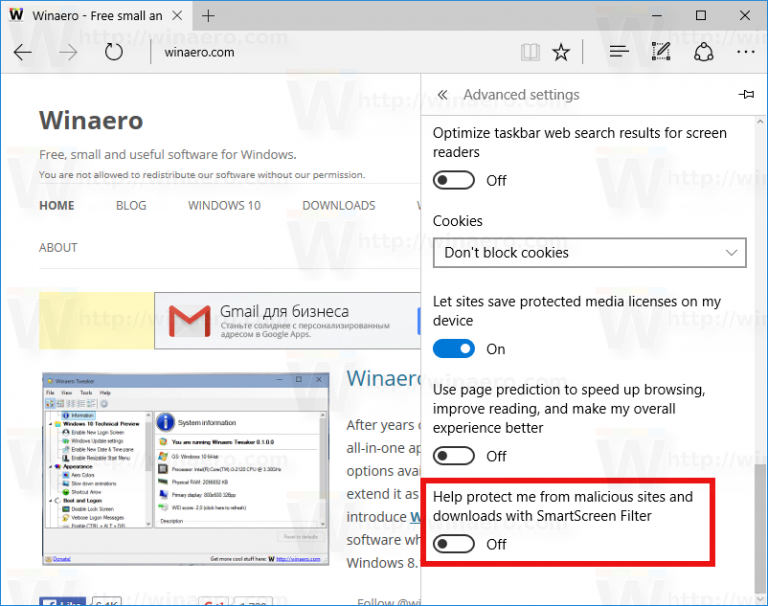Minimize the Edge window
This screenshot has width=768, height=606.
[x=657, y=16]
